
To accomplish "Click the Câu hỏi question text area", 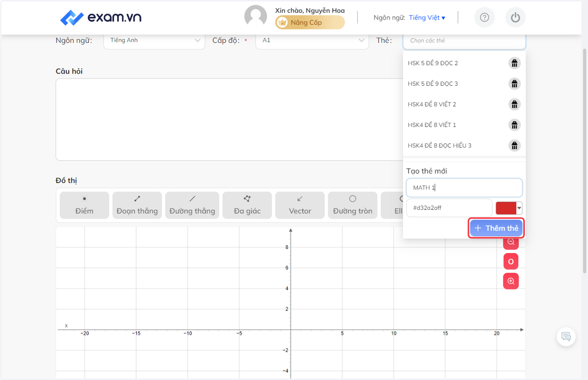I will 229,120.
